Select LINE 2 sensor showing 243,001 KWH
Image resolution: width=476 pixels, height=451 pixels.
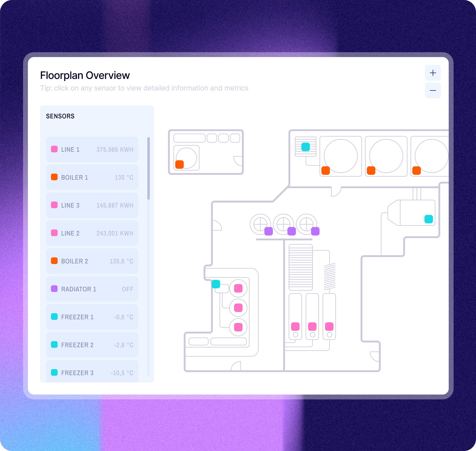[x=92, y=233]
